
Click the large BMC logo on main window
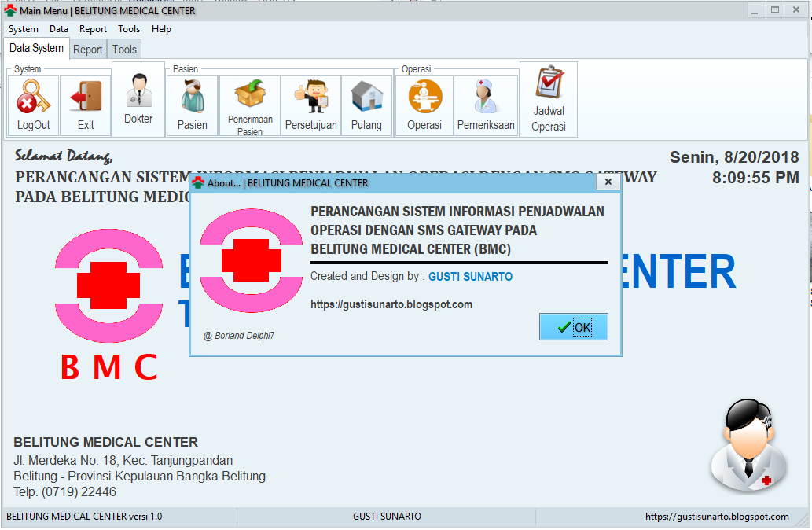(x=108, y=285)
